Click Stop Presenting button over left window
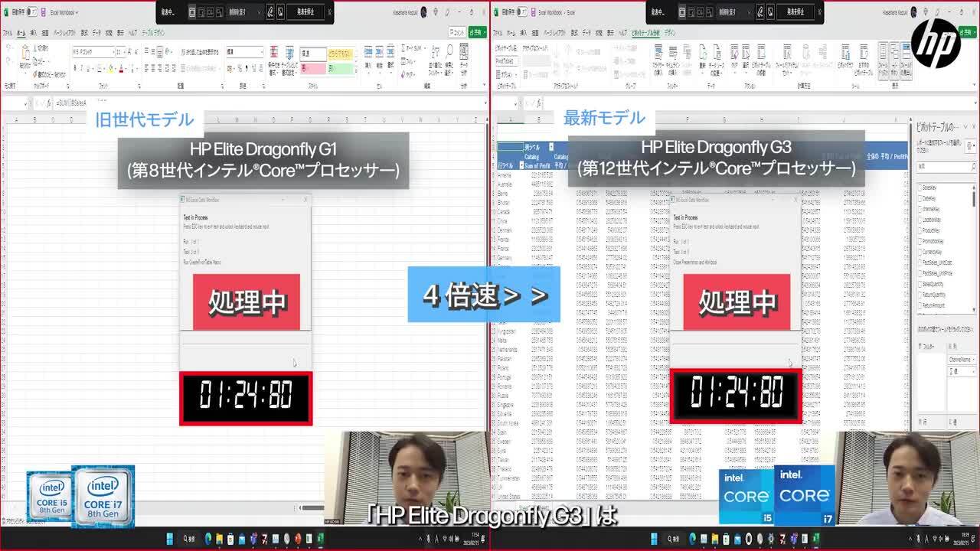This screenshot has width=980, height=551. tap(305, 12)
